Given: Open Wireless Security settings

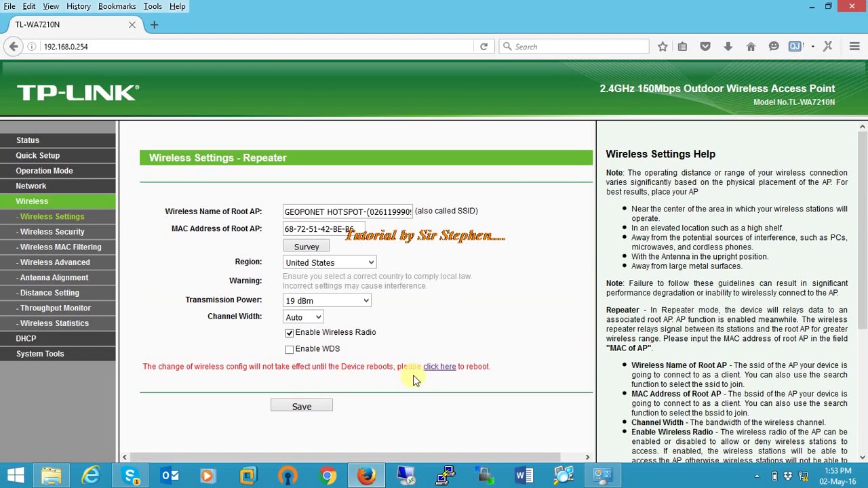Looking at the screenshot, I should point(58,232).
